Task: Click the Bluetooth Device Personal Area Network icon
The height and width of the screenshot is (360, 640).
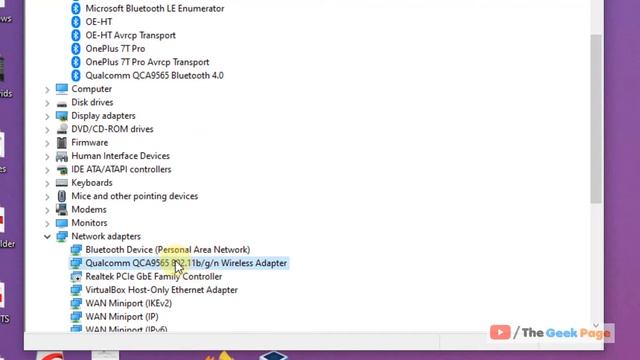Action: coord(76,250)
